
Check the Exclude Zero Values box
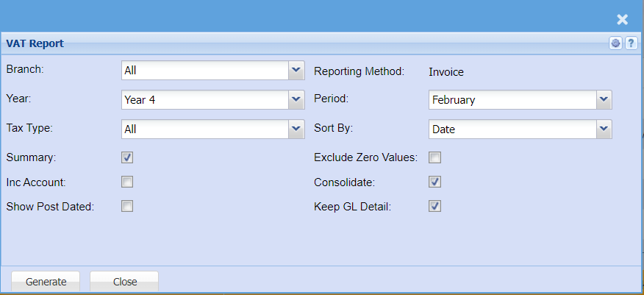pos(435,157)
